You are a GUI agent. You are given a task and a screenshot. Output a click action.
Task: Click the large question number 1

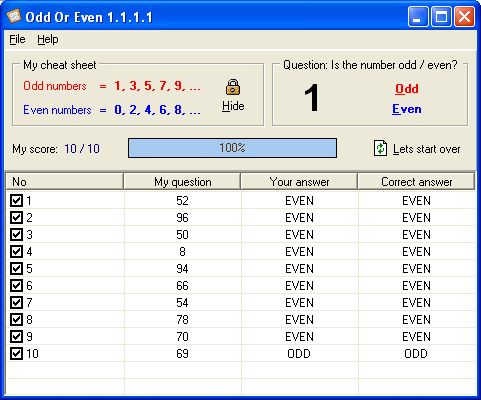coord(311,98)
